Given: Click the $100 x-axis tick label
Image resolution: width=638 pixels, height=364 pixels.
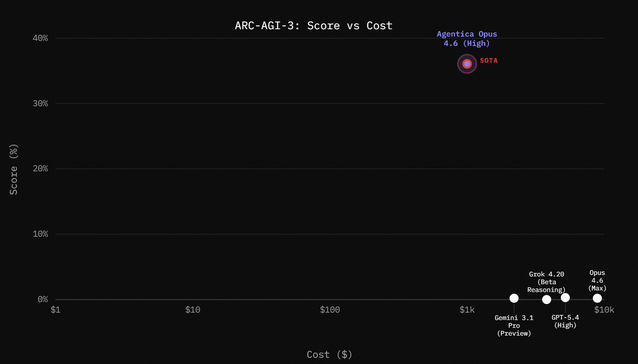Looking at the screenshot, I should coord(330,310).
